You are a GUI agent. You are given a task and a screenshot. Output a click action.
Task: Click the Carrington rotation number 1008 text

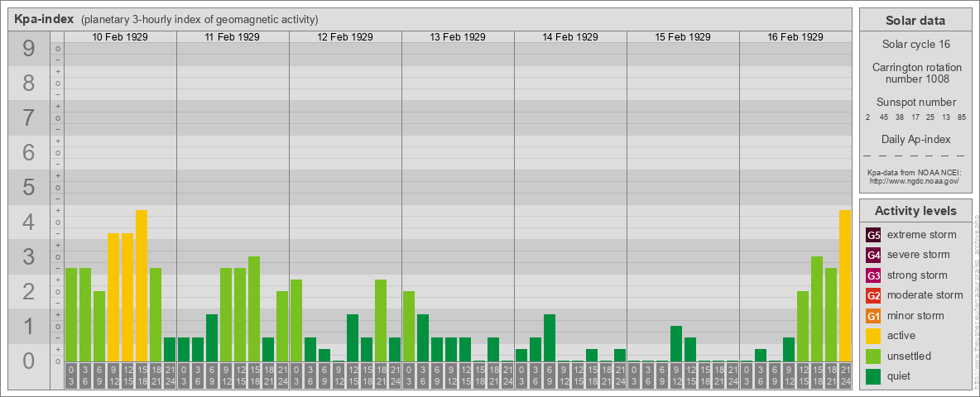click(915, 73)
